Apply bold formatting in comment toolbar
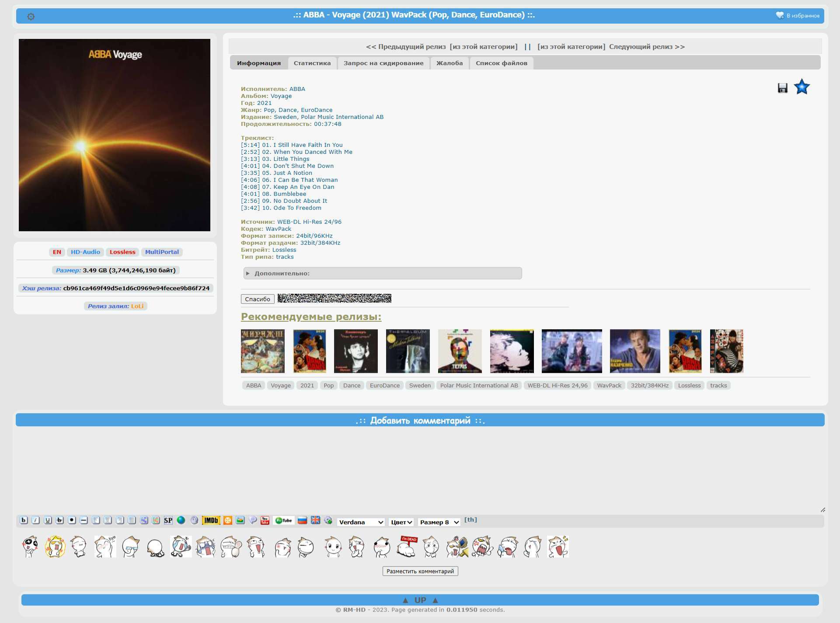This screenshot has height=623, width=840. (x=24, y=520)
